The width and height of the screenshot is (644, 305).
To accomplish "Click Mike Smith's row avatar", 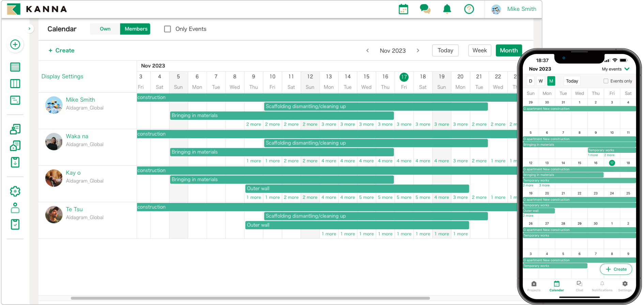I will (54, 105).
